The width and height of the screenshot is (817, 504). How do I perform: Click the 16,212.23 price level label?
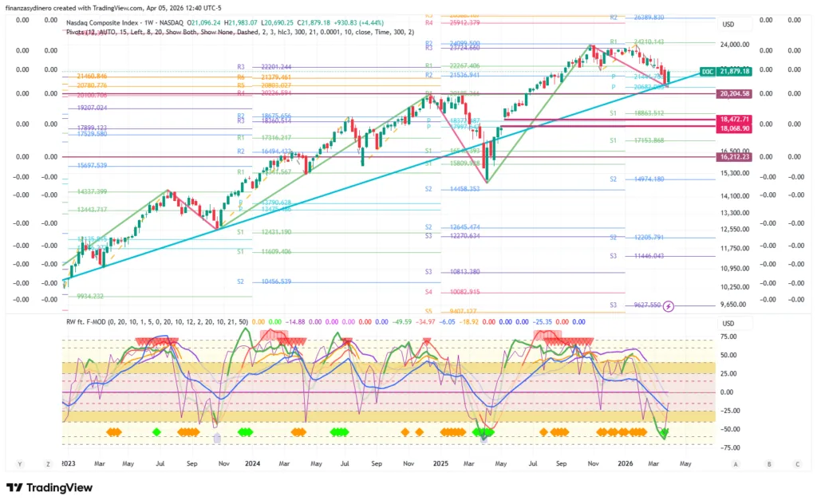pos(735,157)
